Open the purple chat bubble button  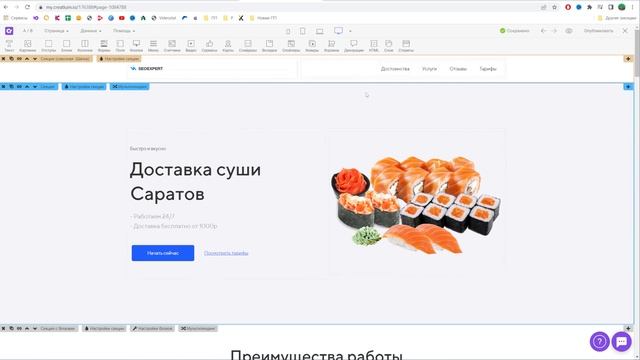click(x=621, y=341)
